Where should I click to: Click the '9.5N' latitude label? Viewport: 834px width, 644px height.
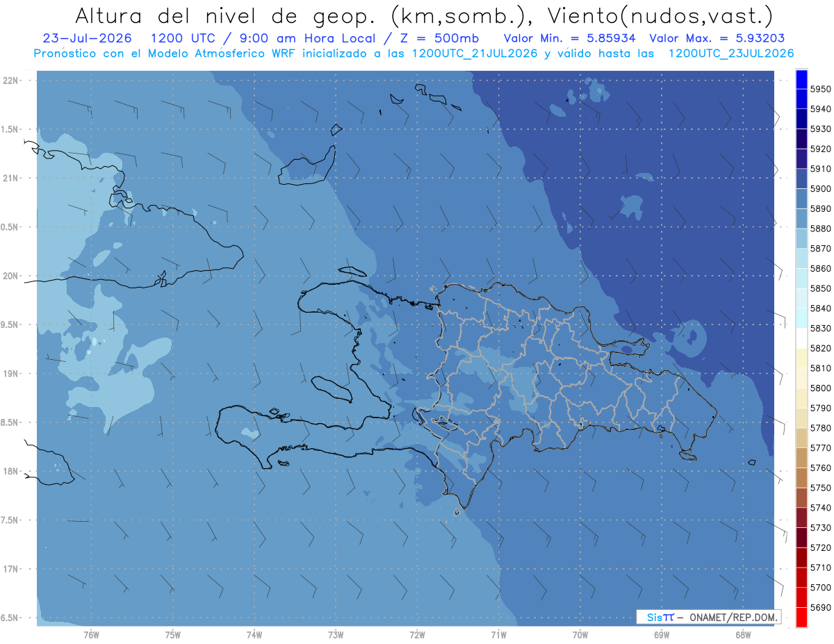(10, 324)
